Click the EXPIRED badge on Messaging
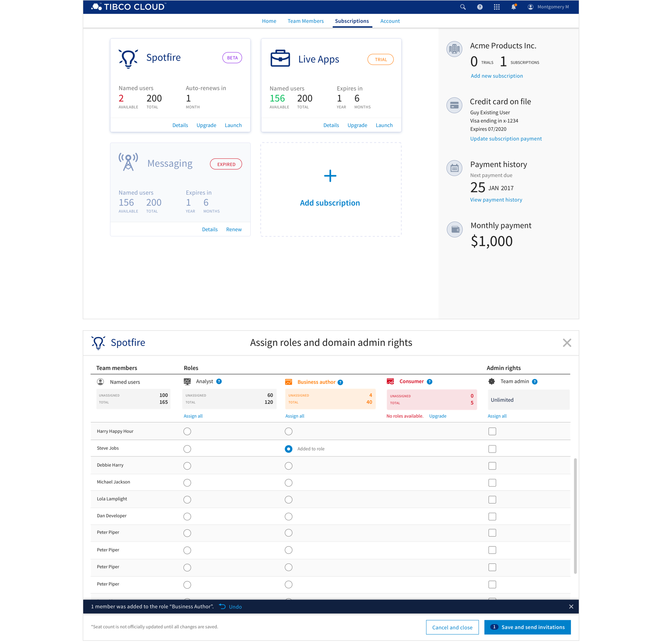This screenshot has width=662, height=644. (x=226, y=164)
